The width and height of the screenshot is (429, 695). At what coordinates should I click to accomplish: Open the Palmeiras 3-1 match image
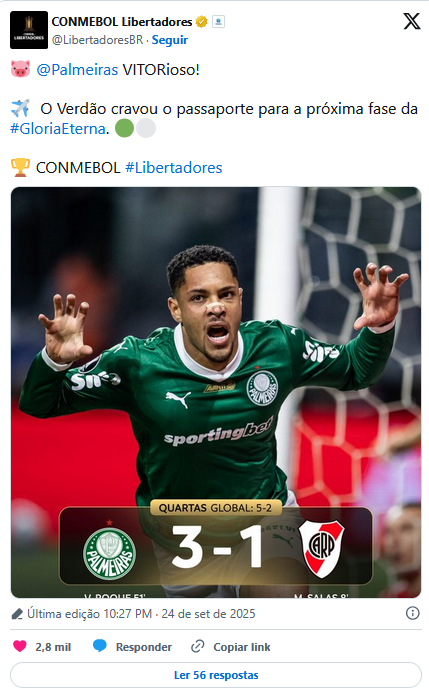(216, 392)
